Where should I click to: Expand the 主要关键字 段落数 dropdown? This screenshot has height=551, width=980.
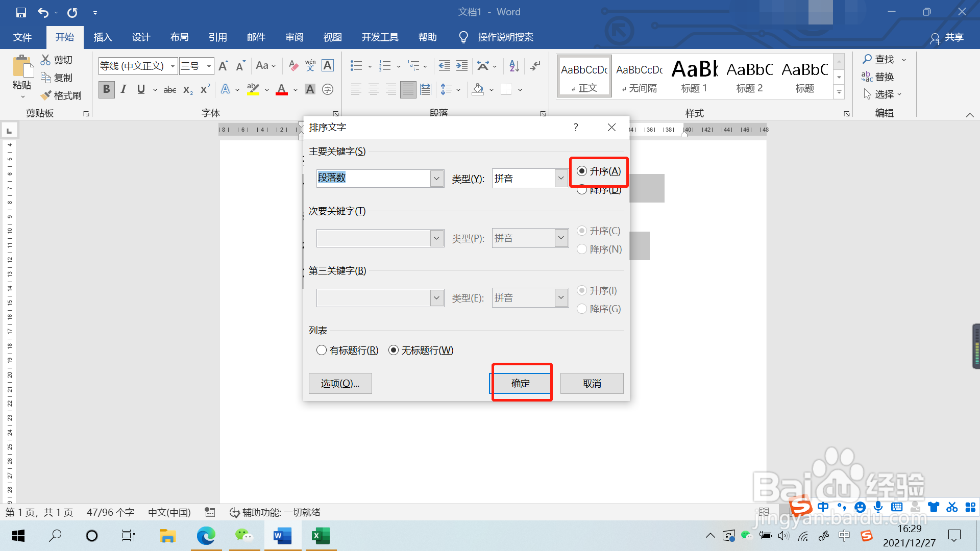tap(436, 179)
